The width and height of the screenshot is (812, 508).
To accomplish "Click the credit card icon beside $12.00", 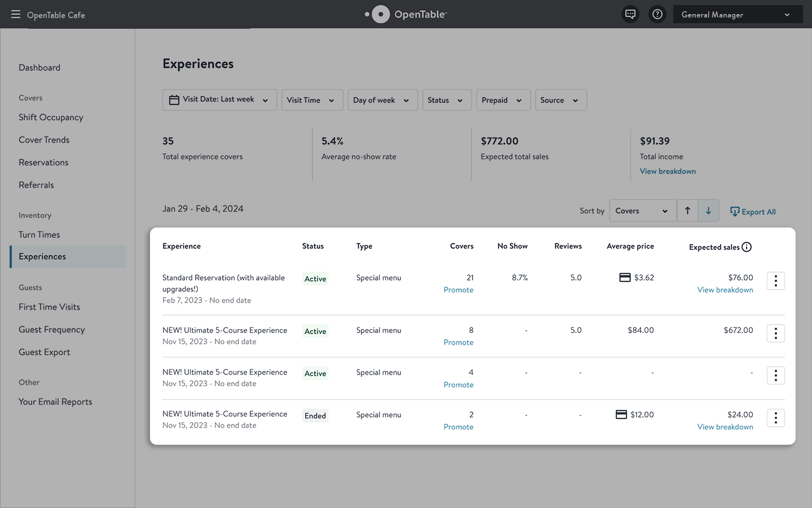I will [x=621, y=414].
